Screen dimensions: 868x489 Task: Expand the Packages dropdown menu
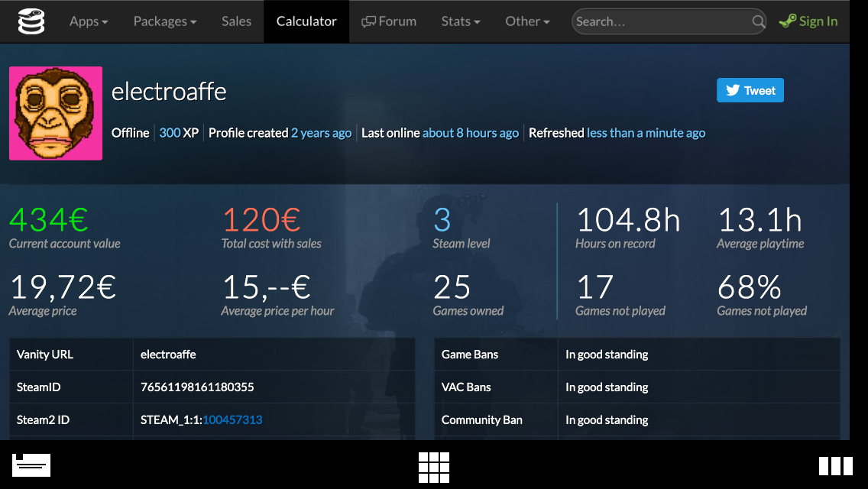click(x=165, y=21)
